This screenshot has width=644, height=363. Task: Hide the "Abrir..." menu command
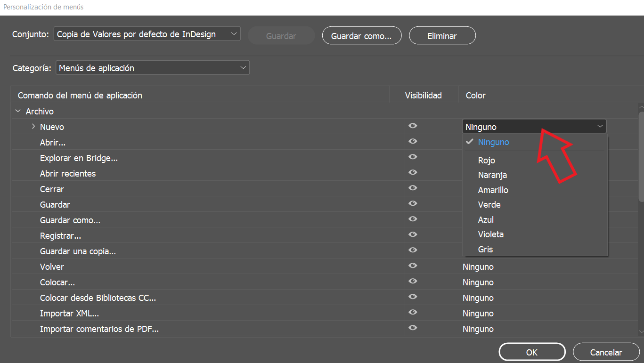click(x=412, y=141)
